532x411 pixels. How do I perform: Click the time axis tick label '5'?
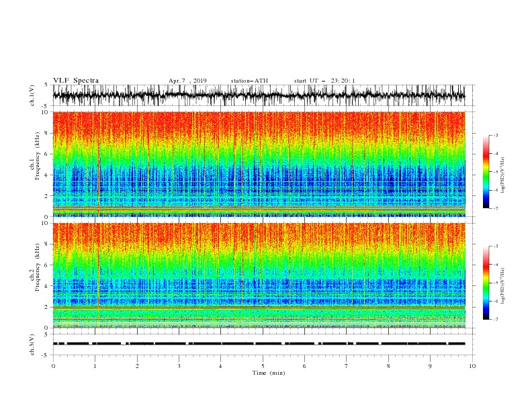pyautogui.click(x=263, y=366)
